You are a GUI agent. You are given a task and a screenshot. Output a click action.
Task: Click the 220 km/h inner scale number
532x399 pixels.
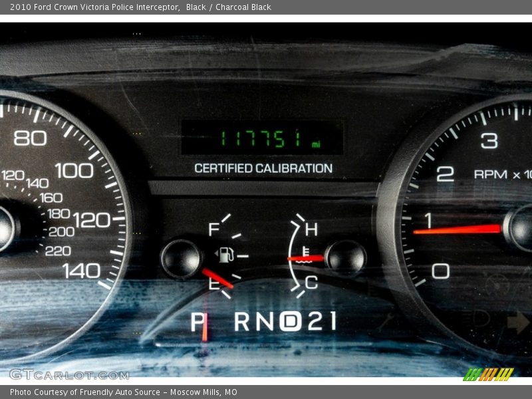tap(58, 251)
